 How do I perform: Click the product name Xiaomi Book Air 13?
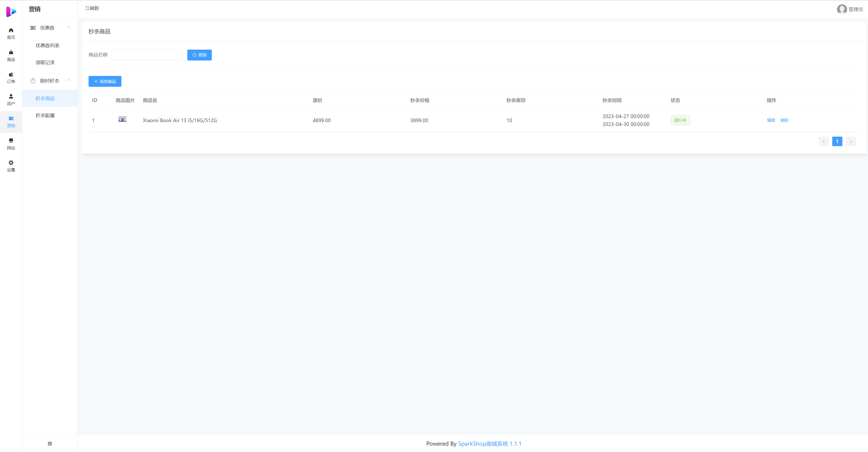[180, 120]
